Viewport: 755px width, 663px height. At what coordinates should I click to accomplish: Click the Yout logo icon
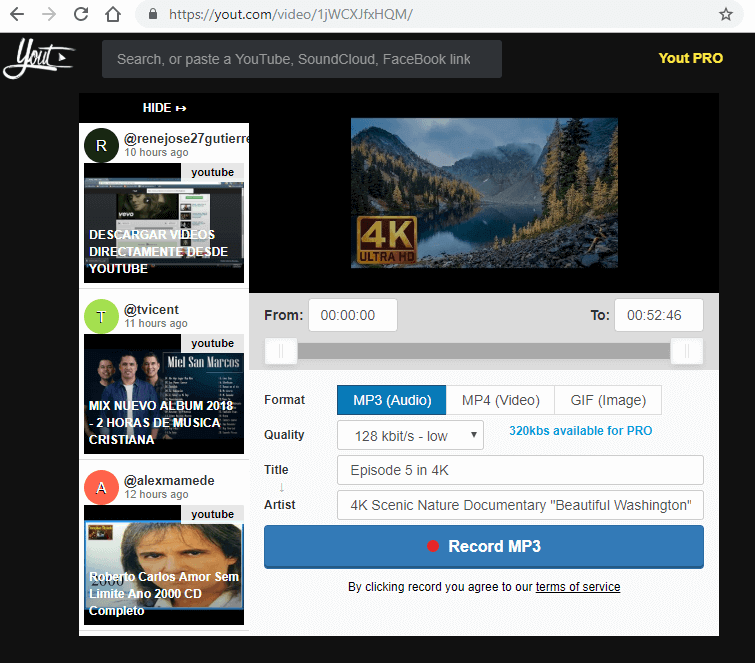point(39,59)
